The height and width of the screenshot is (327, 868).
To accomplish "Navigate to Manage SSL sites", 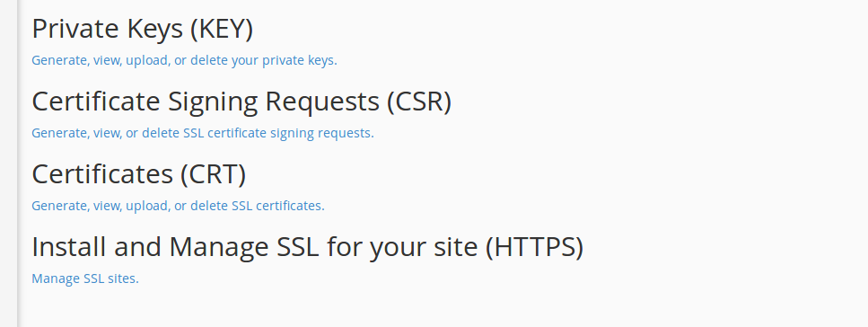I will click(x=85, y=278).
